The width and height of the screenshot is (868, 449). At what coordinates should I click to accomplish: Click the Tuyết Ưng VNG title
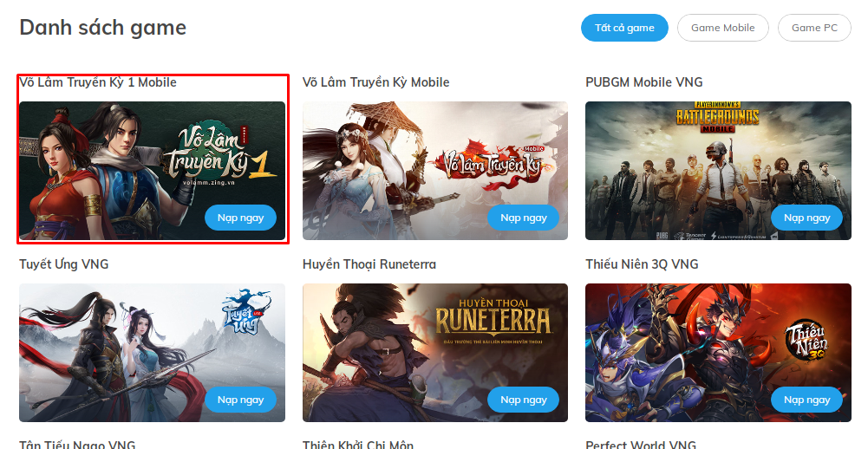[x=63, y=264]
